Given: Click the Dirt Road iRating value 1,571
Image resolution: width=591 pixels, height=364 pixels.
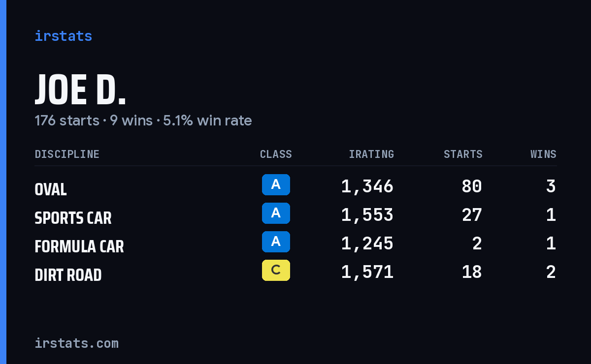Looking at the screenshot, I should tap(367, 272).
